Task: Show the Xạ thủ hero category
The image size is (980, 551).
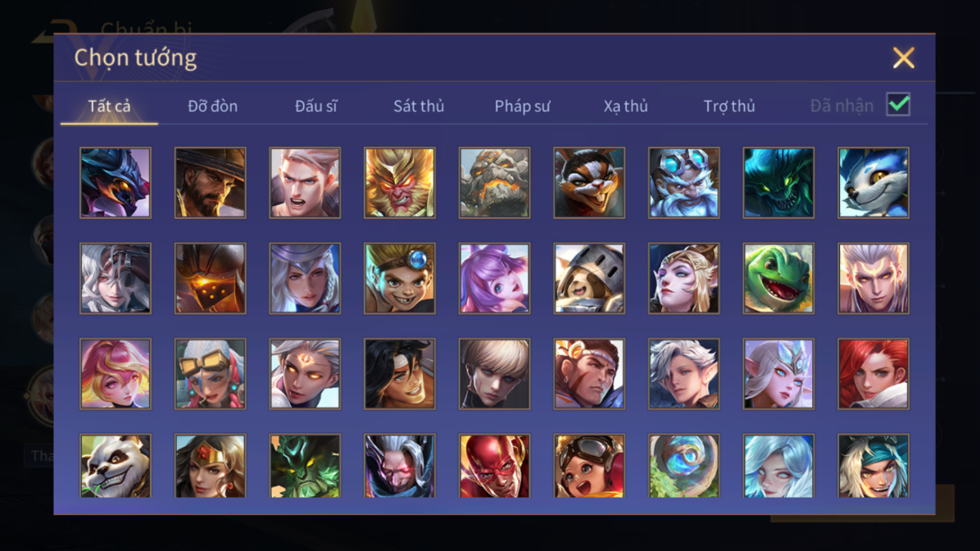Action: pyautogui.click(x=626, y=107)
